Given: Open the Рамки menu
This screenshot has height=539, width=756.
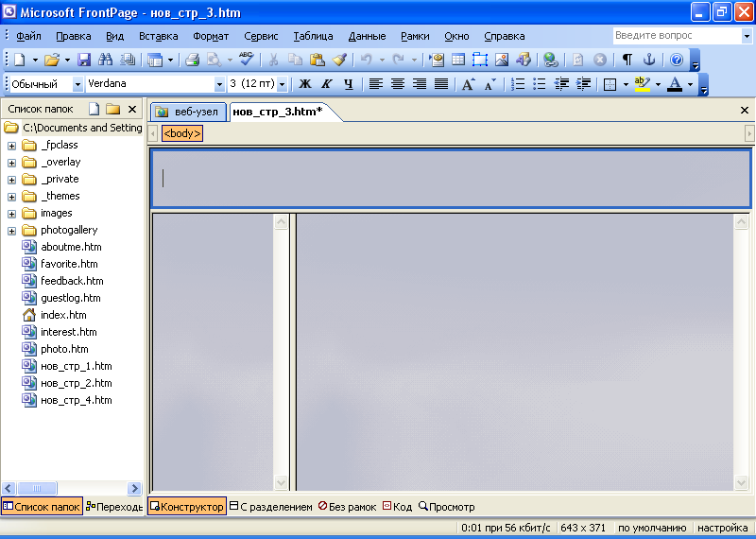Looking at the screenshot, I should [415, 36].
